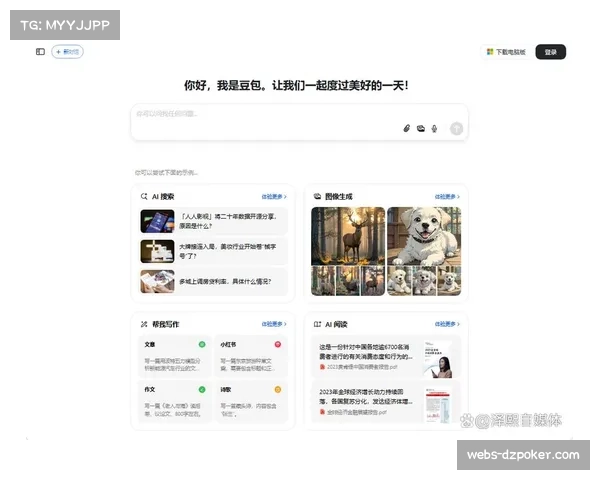The width and height of the screenshot is (600, 480).
Task: Open the large white puppy image
Action: (x=424, y=236)
